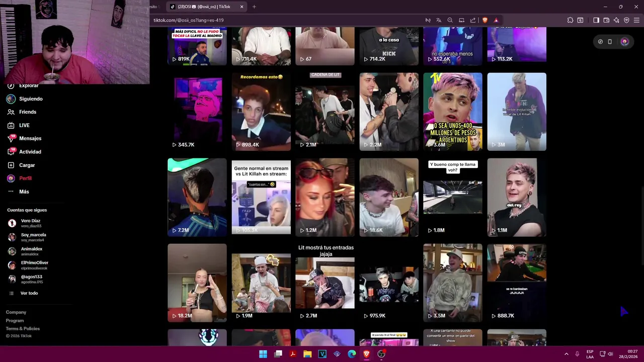
Task: Close the TikTok browser tab
Action: click(242, 7)
